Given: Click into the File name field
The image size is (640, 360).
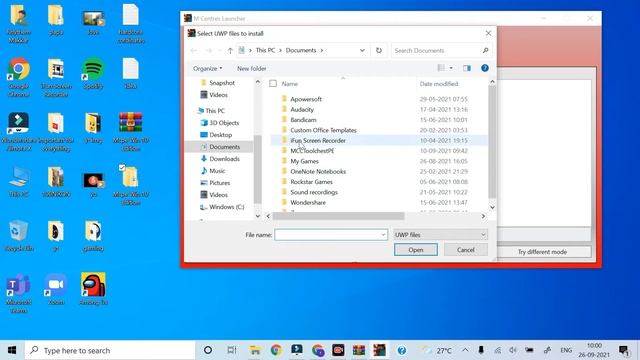Looking at the screenshot, I should click(331, 235).
